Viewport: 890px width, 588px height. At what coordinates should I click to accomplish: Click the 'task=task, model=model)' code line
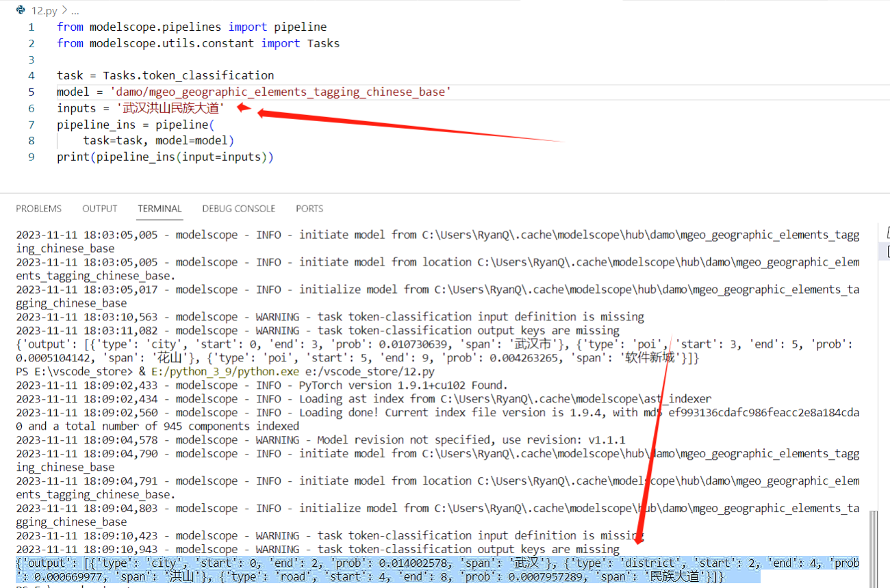tap(159, 141)
